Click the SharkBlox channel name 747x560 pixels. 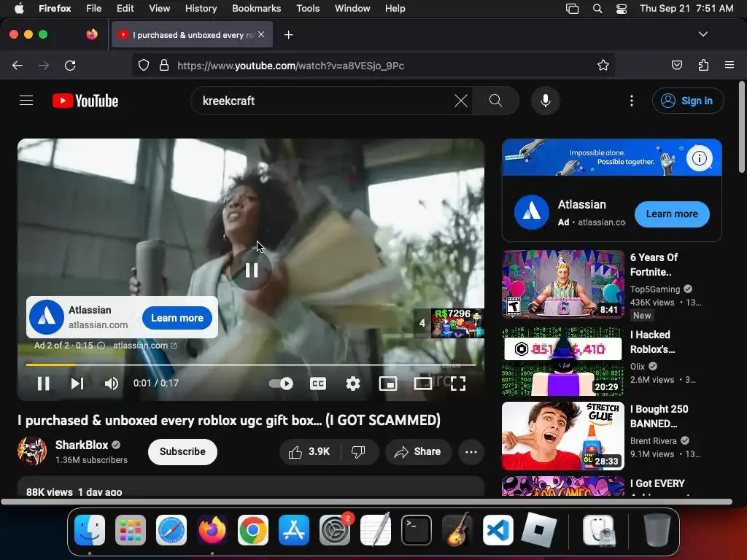(82, 445)
